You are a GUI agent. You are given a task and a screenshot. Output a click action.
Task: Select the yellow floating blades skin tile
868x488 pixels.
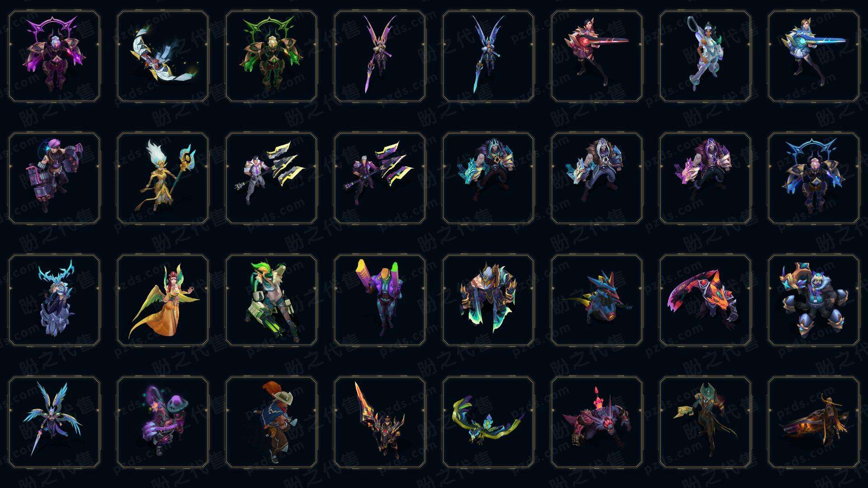(x=271, y=178)
